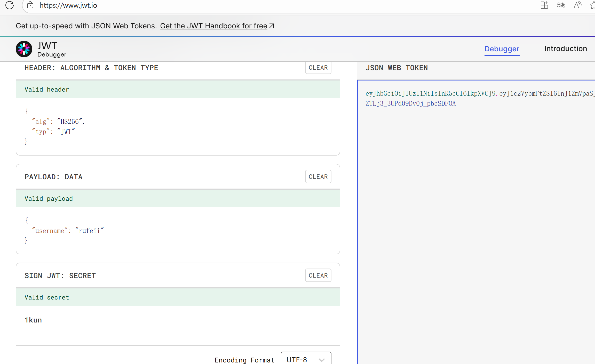Click the Valid header status message
Viewport: 595px width, 364px height.
(x=47, y=90)
